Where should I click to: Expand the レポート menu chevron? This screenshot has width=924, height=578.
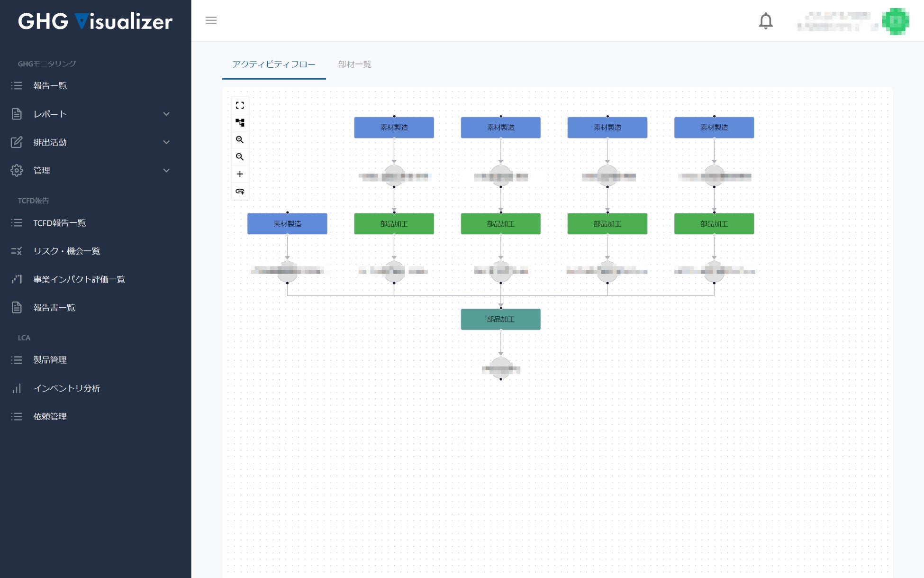tap(166, 114)
